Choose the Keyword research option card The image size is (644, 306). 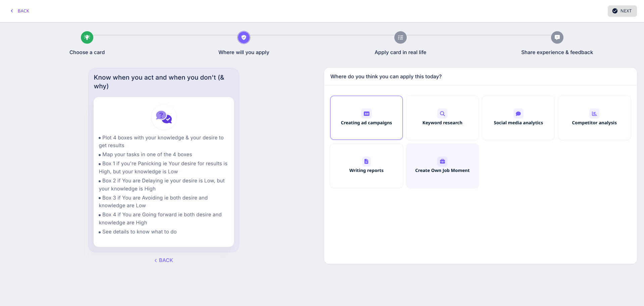pos(442,123)
